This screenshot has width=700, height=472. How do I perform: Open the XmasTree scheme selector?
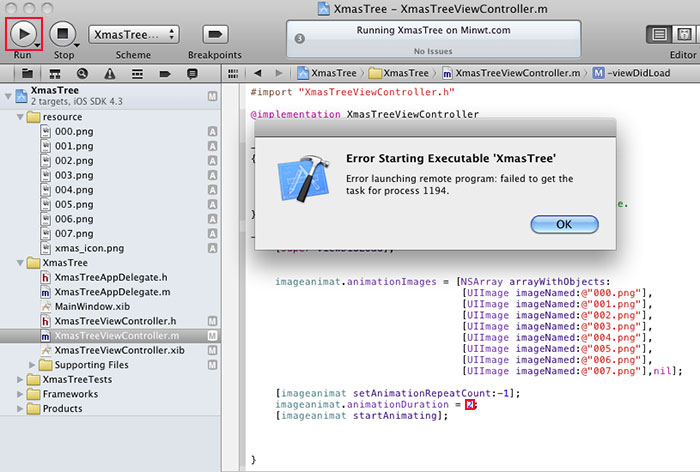point(134,34)
